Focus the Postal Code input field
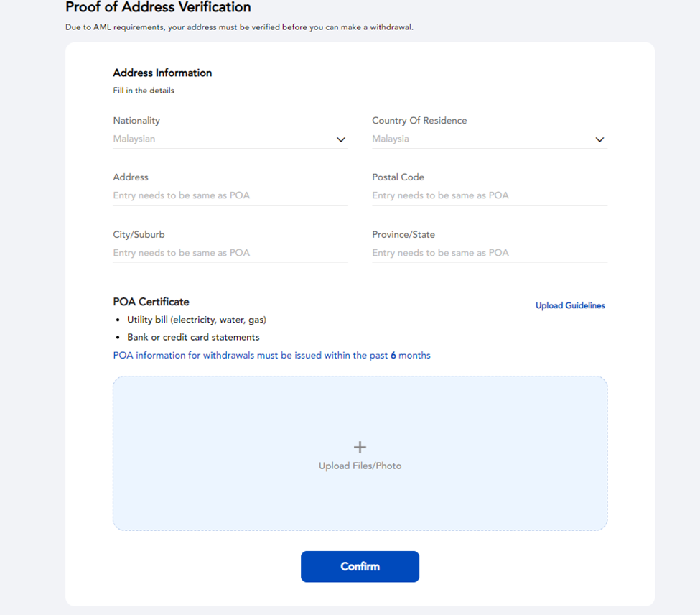Viewport: 700px width, 615px height. (490, 195)
